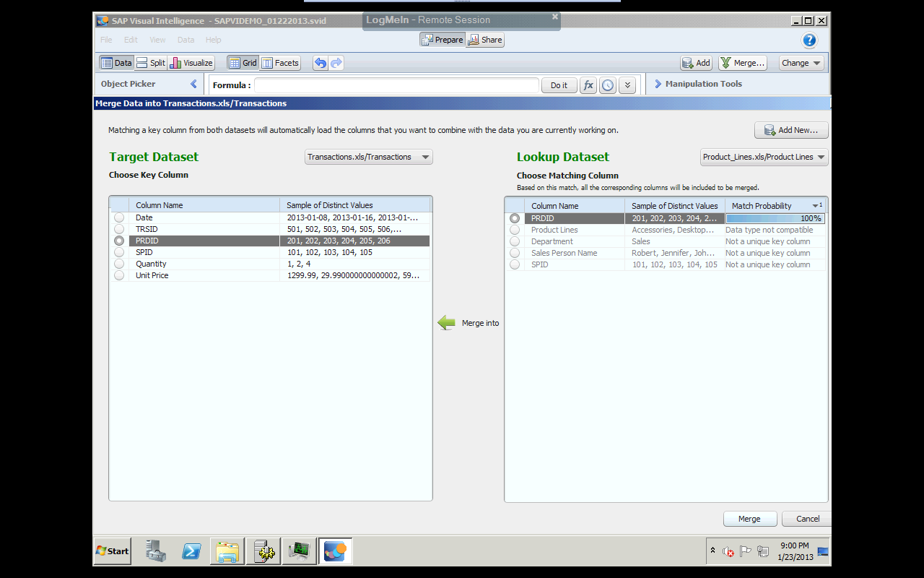
Task: Click the Undo arrow icon
Action: 321,63
